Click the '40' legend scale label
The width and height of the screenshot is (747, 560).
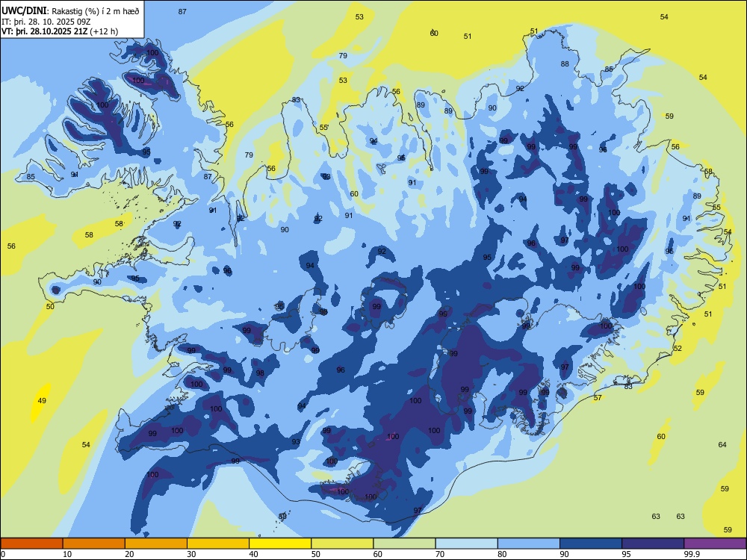253,554
